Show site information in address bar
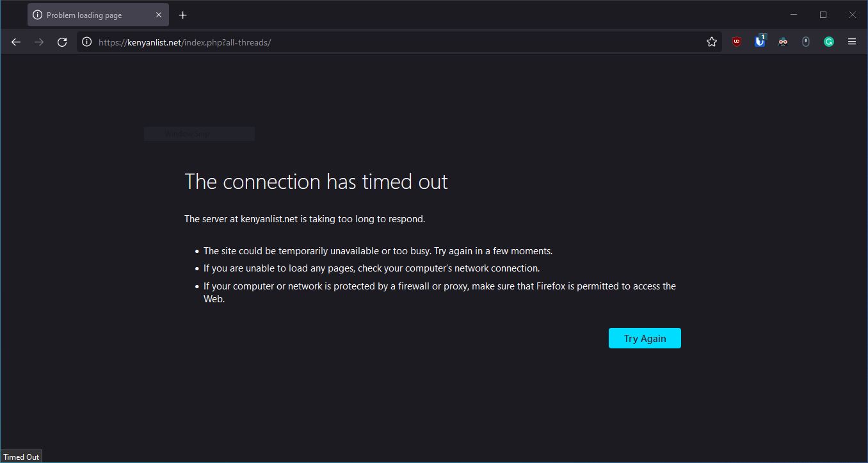Viewport: 868px width, 463px height. pyautogui.click(x=87, y=42)
